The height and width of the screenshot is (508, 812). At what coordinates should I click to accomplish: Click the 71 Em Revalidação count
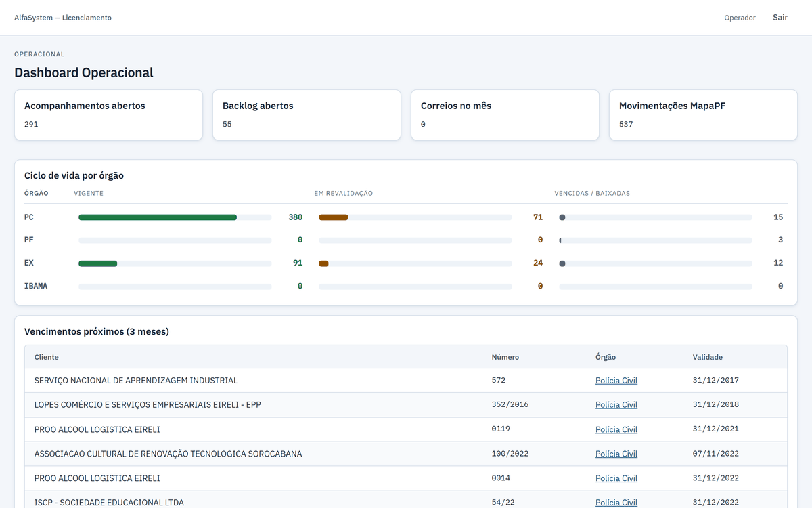pos(538,217)
